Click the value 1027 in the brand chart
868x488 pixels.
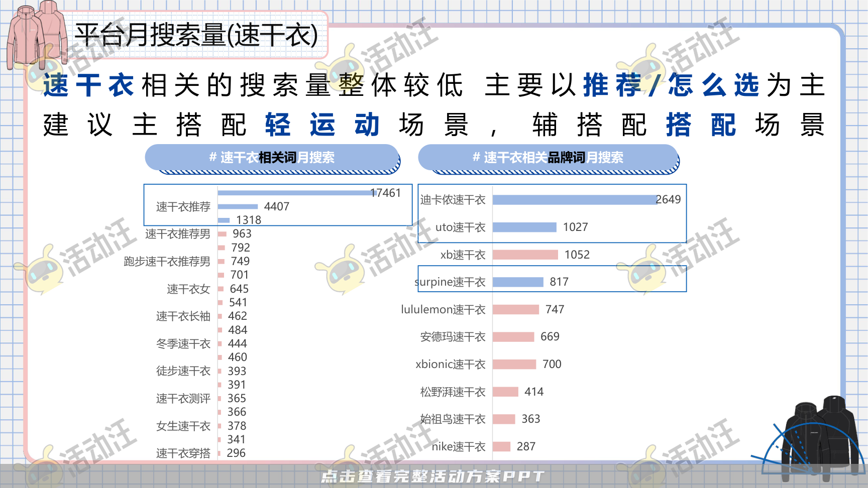pos(576,227)
